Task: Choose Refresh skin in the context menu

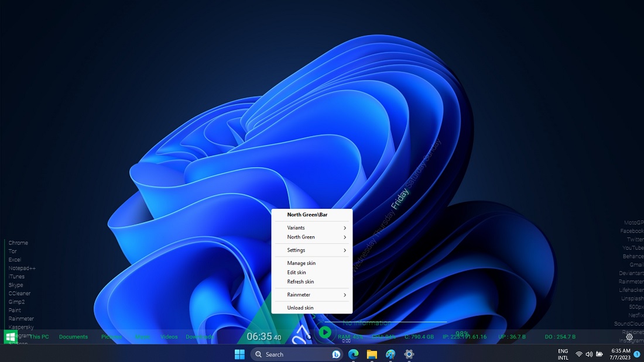Action: click(x=300, y=281)
